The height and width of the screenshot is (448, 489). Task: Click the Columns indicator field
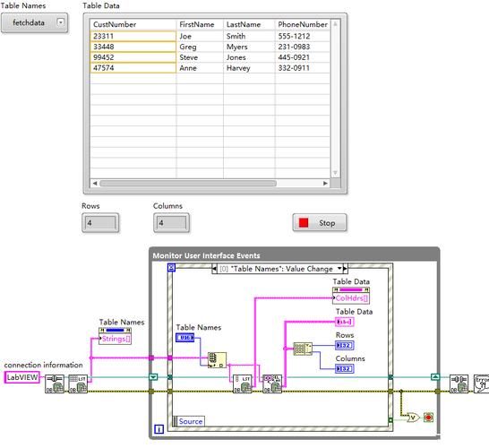[171, 223]
